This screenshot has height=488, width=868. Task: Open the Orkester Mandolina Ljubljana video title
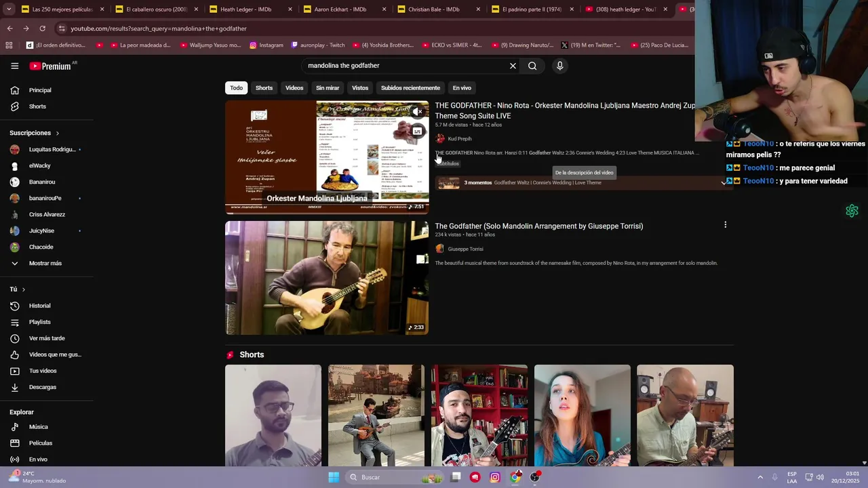click(x=565, y=110)
